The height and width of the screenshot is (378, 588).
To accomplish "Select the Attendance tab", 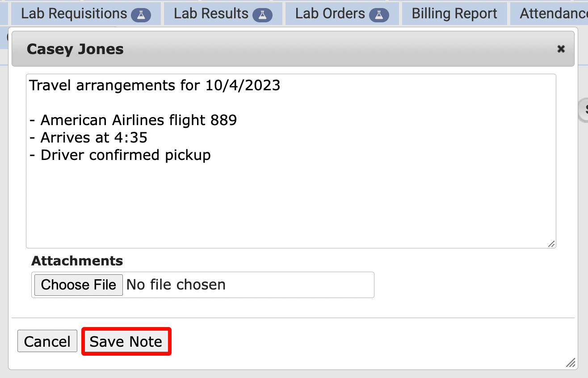I will pos(554,14).
